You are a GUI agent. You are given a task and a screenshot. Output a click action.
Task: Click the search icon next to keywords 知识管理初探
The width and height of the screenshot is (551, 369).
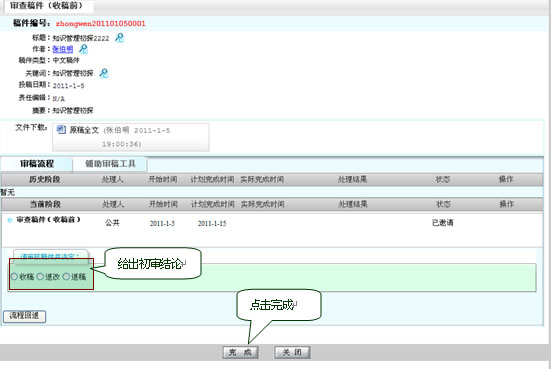[104, 73]
